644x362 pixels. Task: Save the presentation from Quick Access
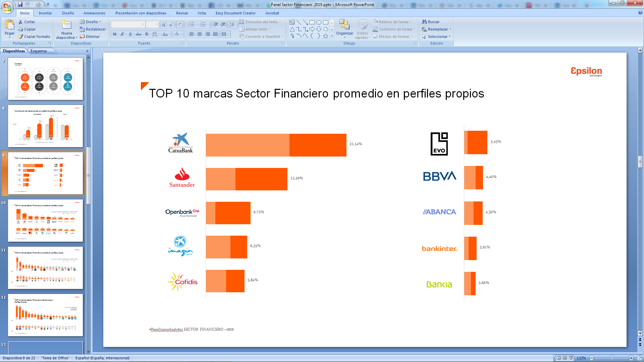[20, 4]
